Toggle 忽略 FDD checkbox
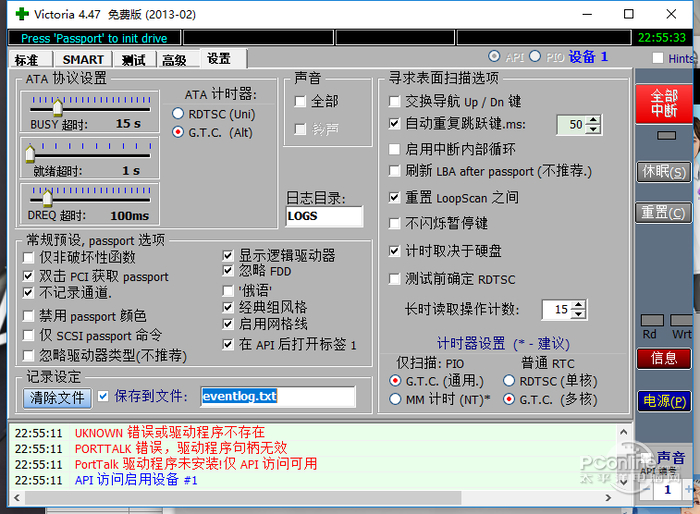Viewport: 700px width, 514px height. click(228, 271)
